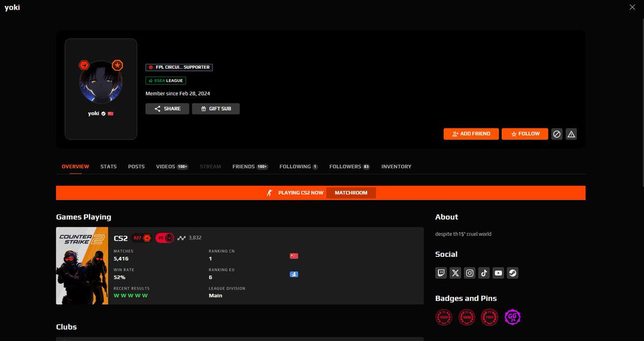644x341 pixels.
Task: Click the Counter-Strike 2 game cover image
Action: coord(82,266)
